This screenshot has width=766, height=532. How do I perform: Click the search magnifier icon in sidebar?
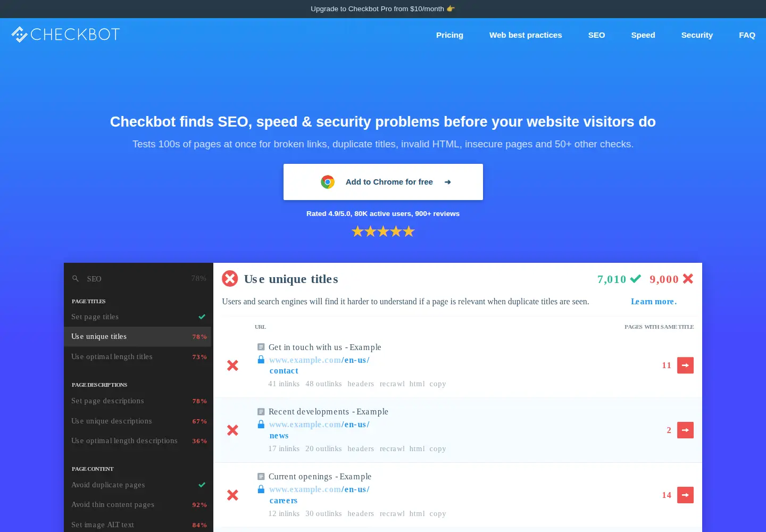click(x=76, y=279)
